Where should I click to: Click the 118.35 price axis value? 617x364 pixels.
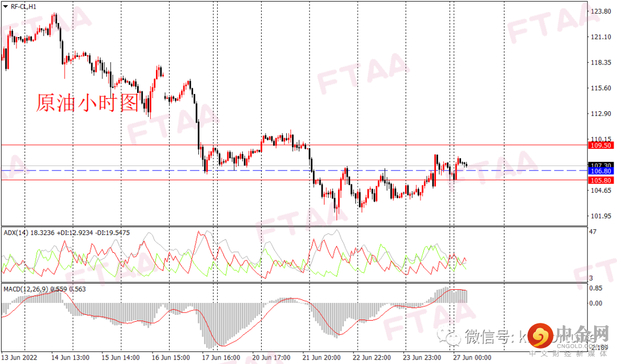click(601, 63)
